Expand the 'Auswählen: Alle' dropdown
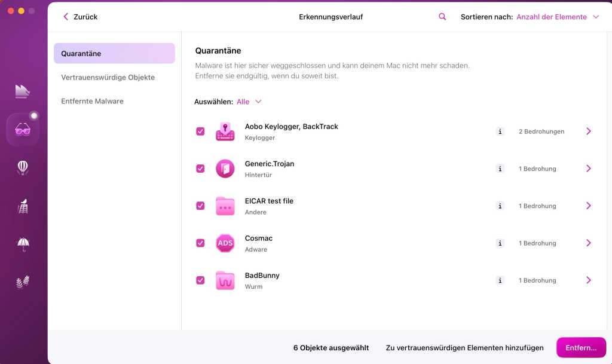 coord(249,102)
